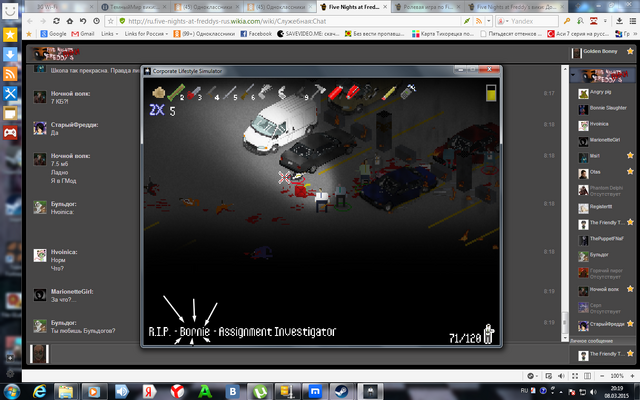Toggle fullscreen in browser status bar
The image size is (640, 400).
[575, 376]
